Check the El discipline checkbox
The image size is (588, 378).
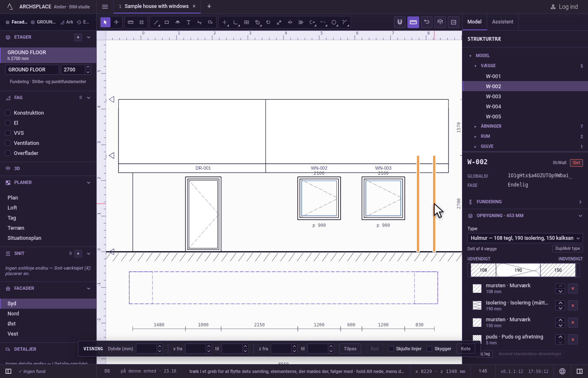[8, 123]
